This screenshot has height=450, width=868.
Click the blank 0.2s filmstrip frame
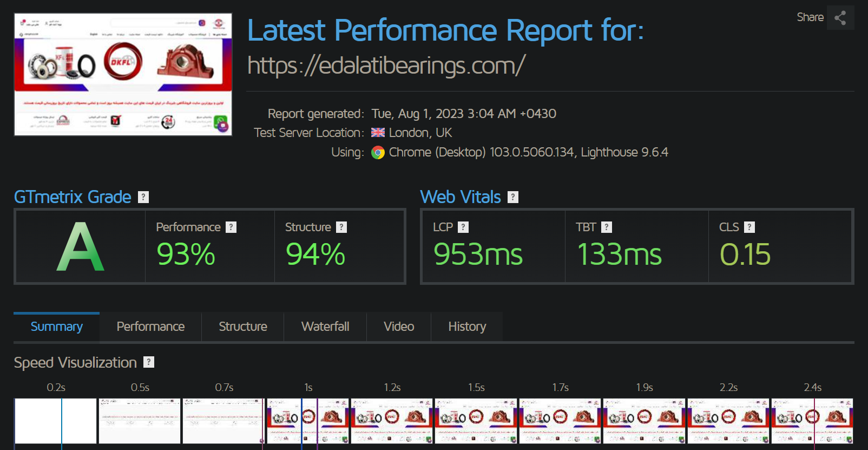pos(56,421)
